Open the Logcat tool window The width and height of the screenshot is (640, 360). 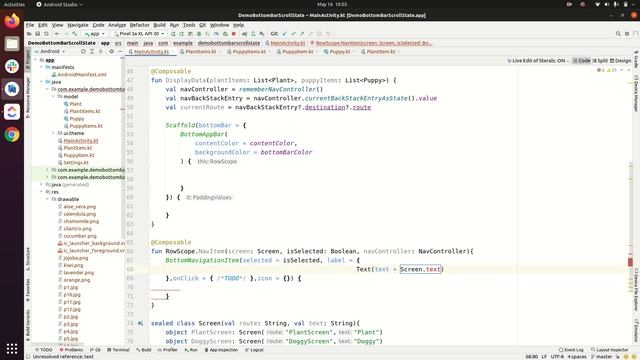click(x=254, y=350)
